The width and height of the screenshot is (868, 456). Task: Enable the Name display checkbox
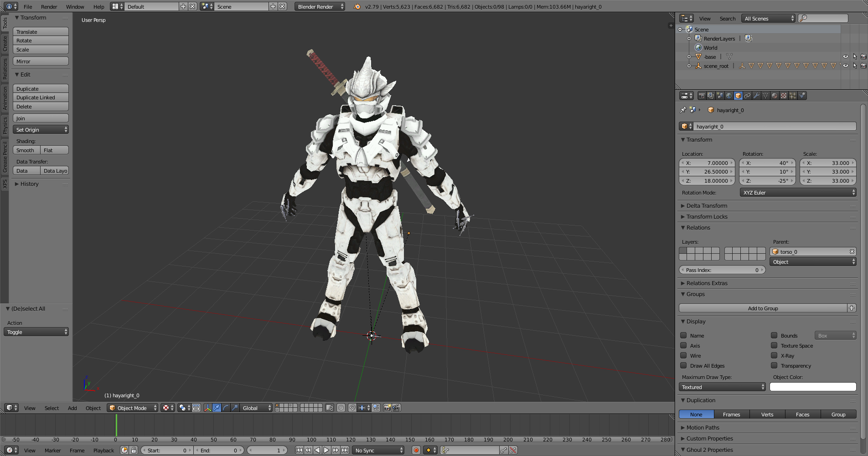point(683,335)
